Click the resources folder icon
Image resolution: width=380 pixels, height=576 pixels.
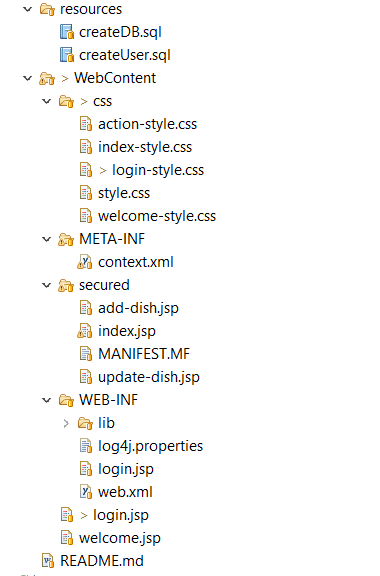click(x=47, y=9)
